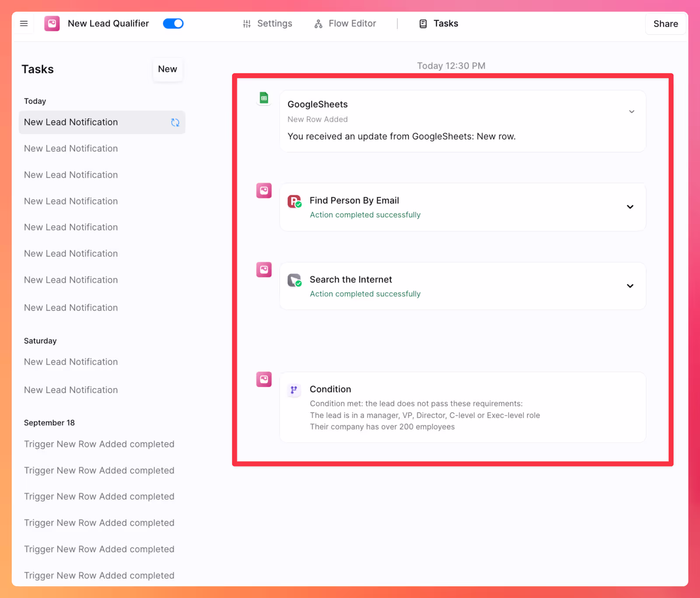Click the Share button
Viewport: 700px width, 598px height.
665,24
